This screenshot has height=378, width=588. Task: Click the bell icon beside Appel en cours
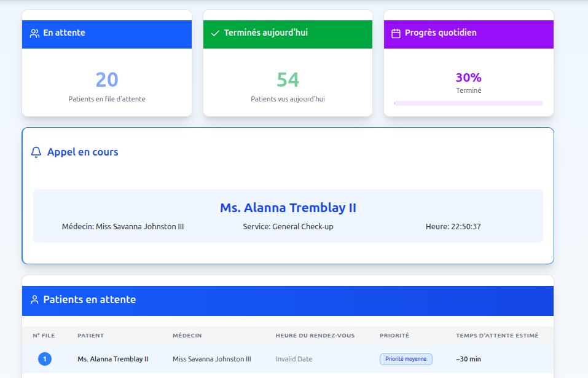tap(36, 152)
